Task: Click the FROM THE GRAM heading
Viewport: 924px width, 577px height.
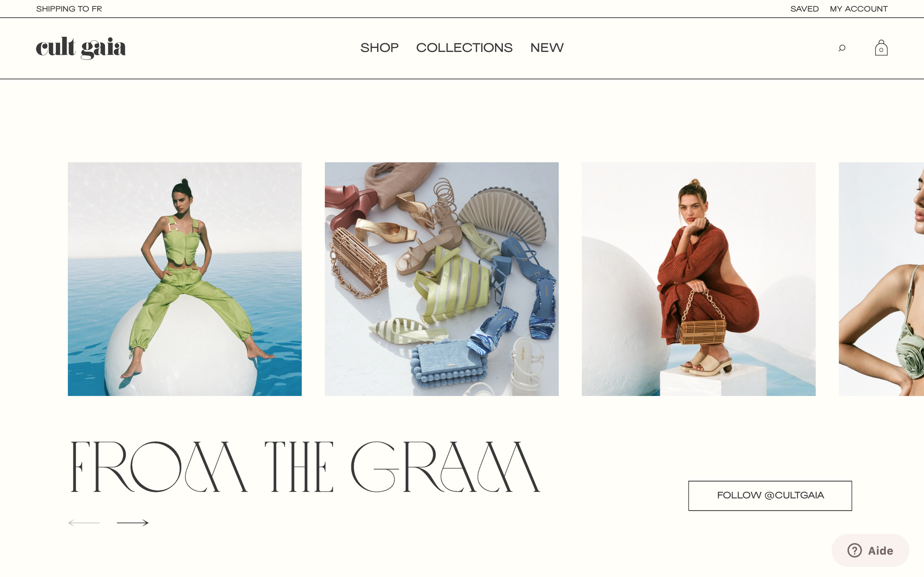Action: pos(305,467)
